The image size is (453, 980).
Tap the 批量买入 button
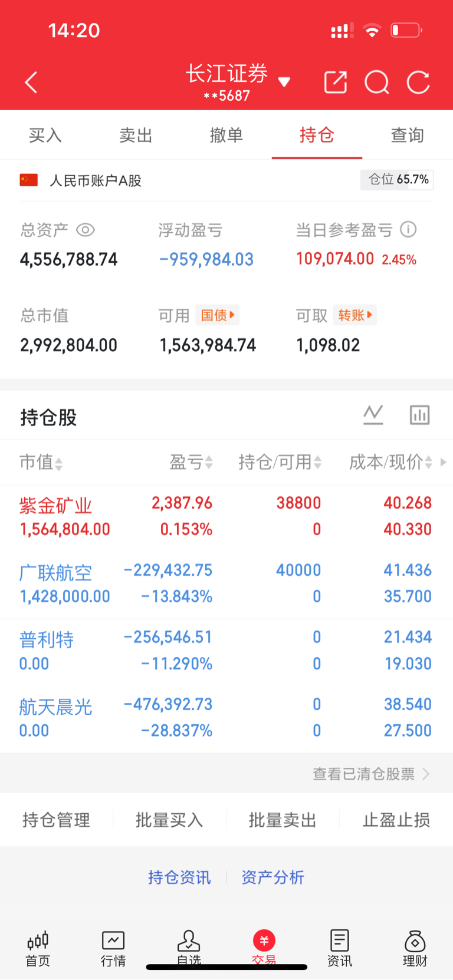(169, 820)
